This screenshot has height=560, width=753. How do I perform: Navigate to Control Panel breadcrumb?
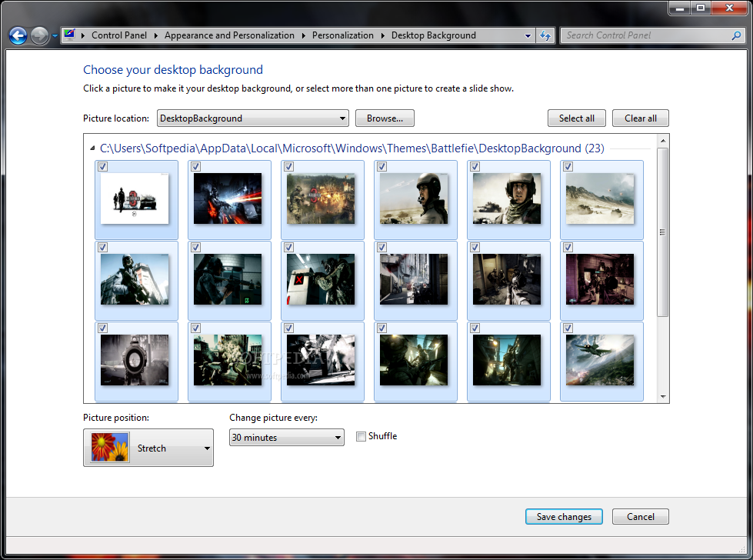pyautogui.click(x=119, y=35)
